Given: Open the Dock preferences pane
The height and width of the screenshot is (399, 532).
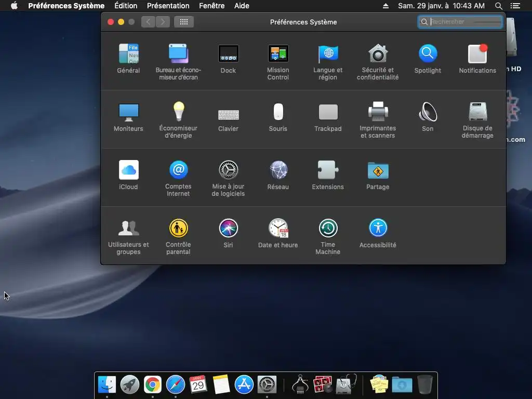Looking at the screenshot, I should point(228,59).
